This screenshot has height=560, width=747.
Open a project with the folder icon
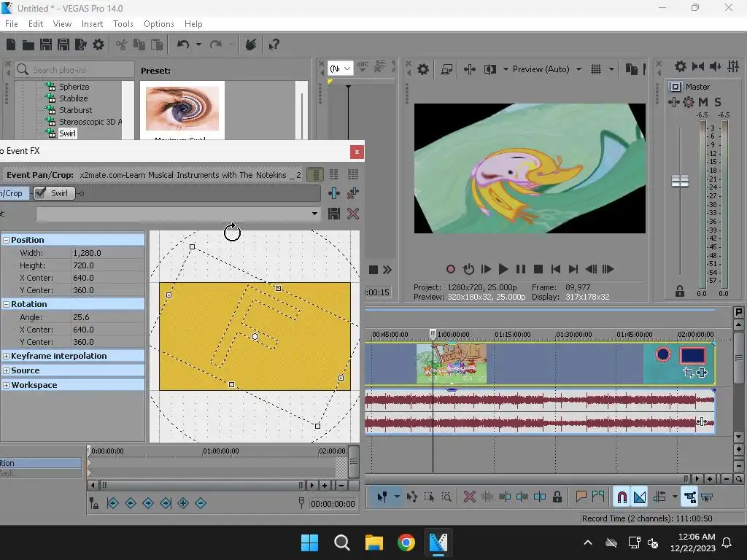pos(28,44)
